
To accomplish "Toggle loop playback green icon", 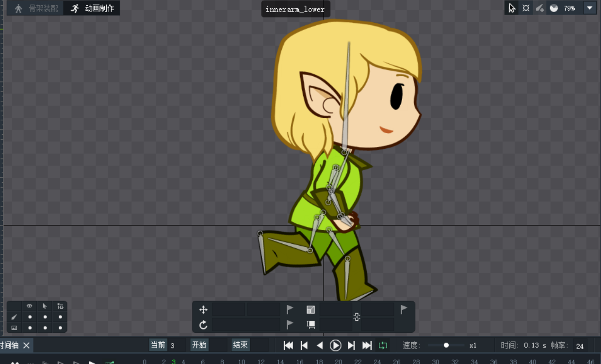I will coord(383,345).
